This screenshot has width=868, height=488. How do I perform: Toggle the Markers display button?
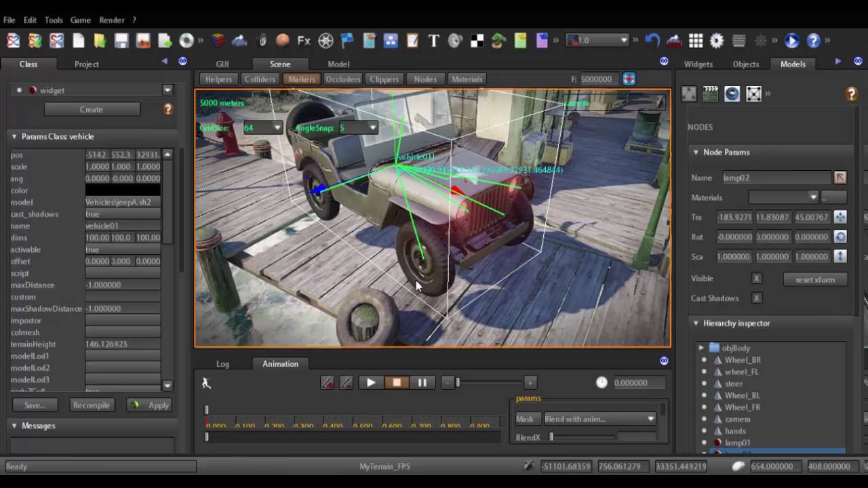(x=302, y=79)
